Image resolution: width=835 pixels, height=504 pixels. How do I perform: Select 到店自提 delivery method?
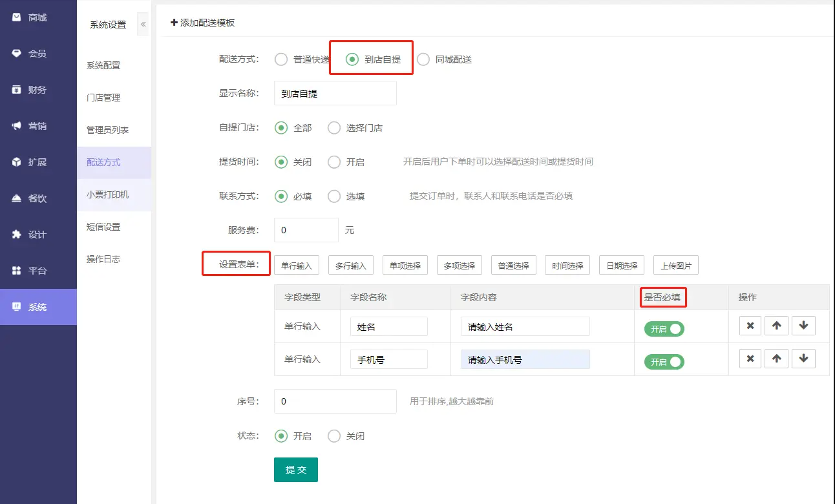coord(352,59)
